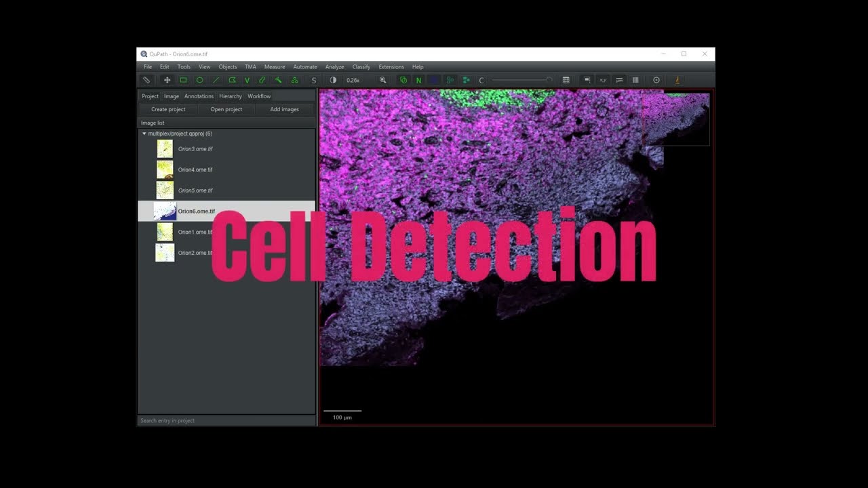Toggle annotation names with the N icon
Screen dimensions: 868x488
(419, 80)
